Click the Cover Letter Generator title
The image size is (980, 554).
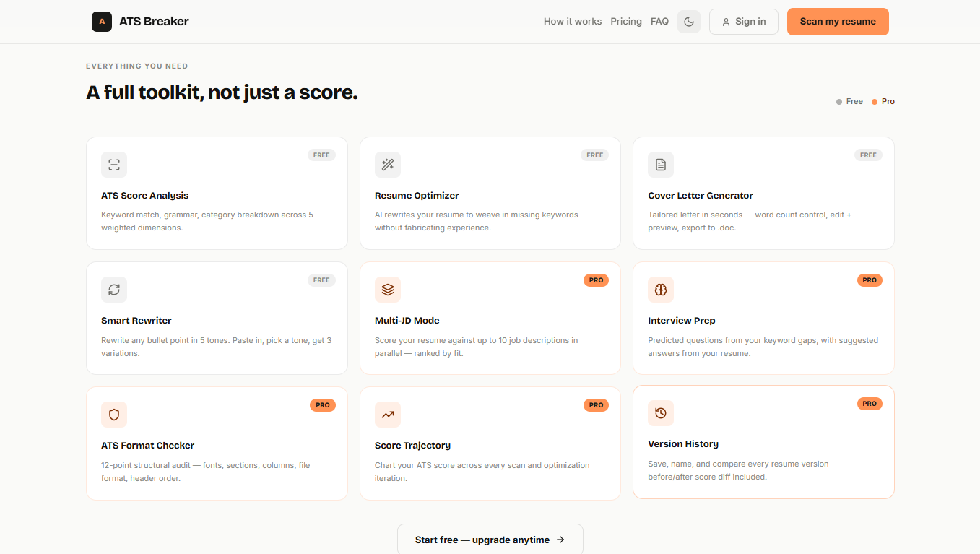tap(701, 196)
